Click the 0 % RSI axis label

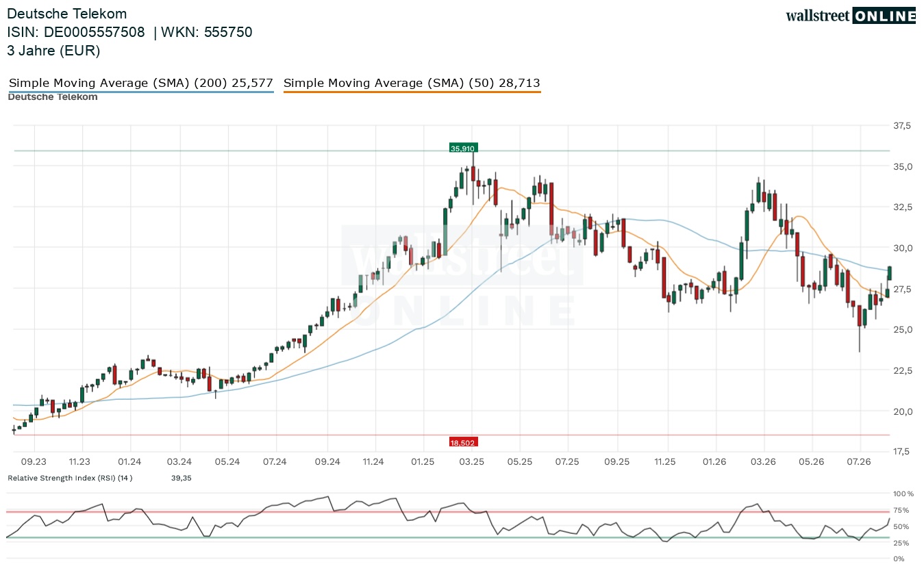899,559
